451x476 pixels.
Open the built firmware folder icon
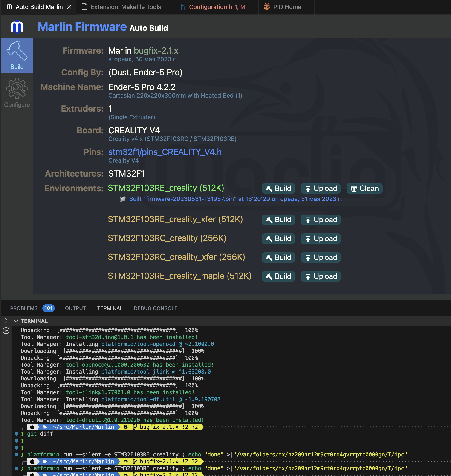pyautogui.click(x=123, y=199)
